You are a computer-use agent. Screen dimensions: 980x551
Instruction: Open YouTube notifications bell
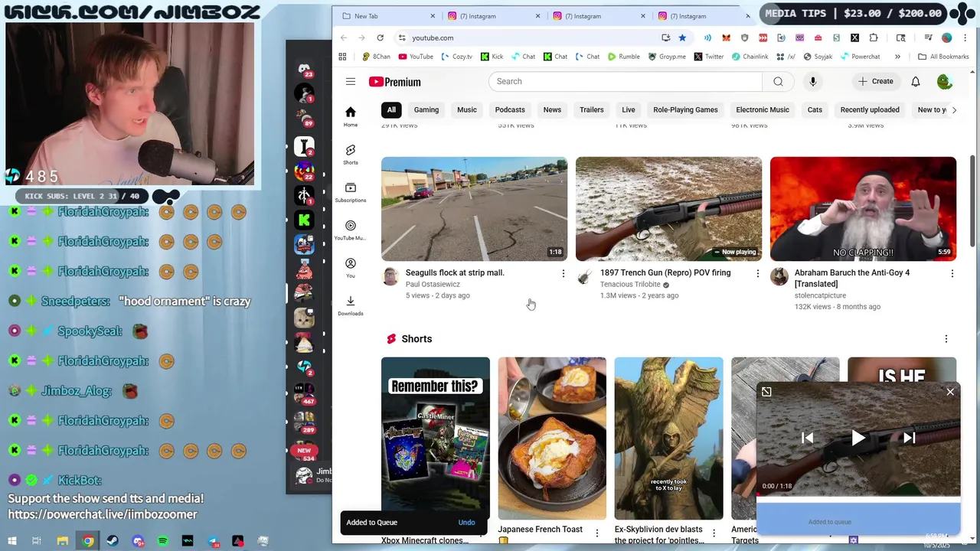[x=916, y=82]
